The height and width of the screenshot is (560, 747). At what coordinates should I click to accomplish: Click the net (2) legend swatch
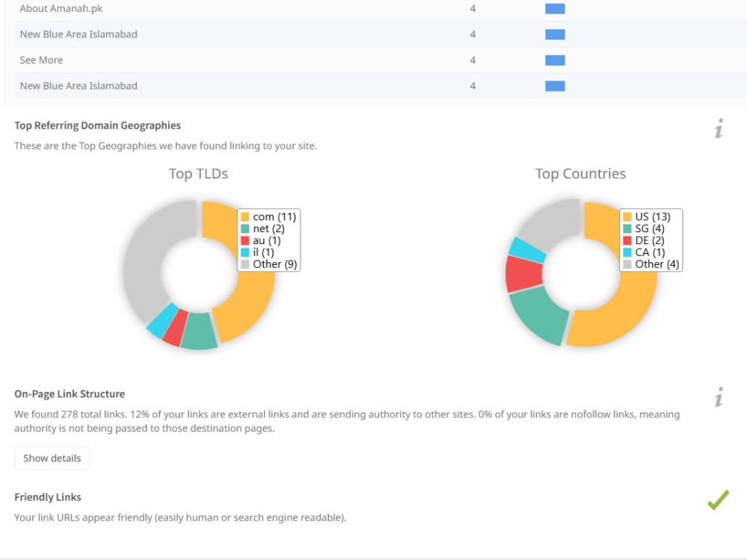[245, 228]
